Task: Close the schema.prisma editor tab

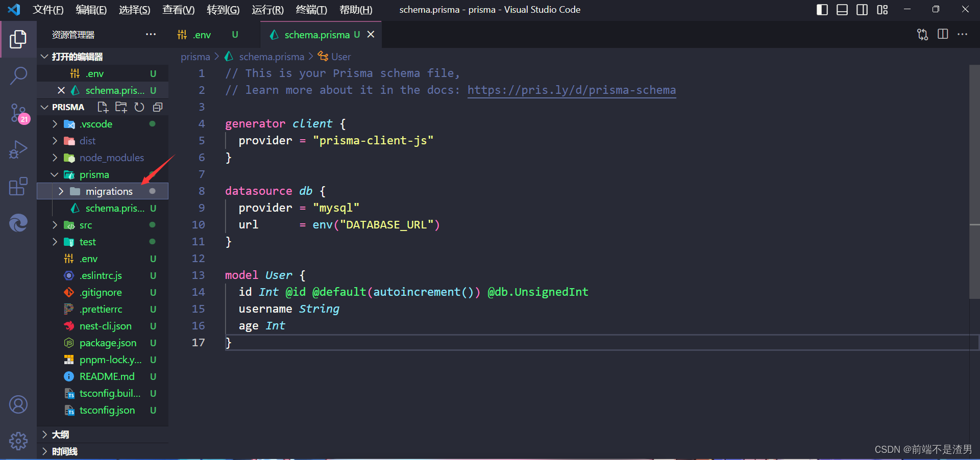Action: click(x=371, y=34)
